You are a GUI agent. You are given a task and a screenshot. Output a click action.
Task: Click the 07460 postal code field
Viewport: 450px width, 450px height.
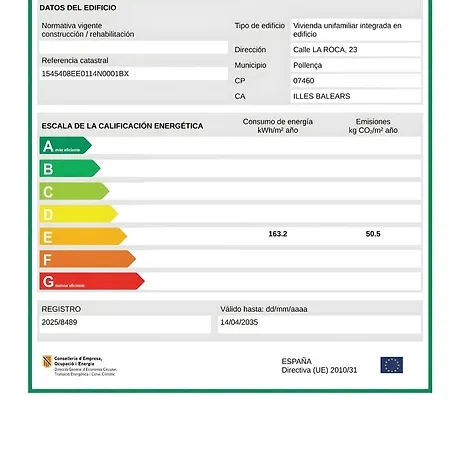(356, 81)
